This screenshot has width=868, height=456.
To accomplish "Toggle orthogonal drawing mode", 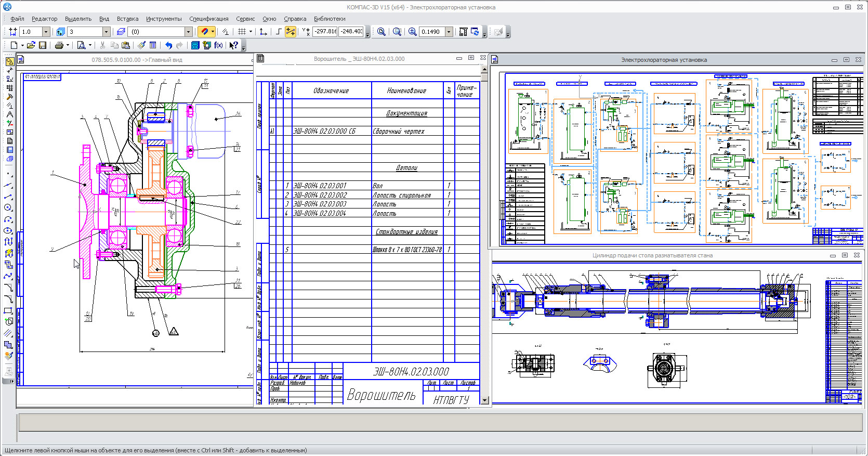I will tap(279, 32).
